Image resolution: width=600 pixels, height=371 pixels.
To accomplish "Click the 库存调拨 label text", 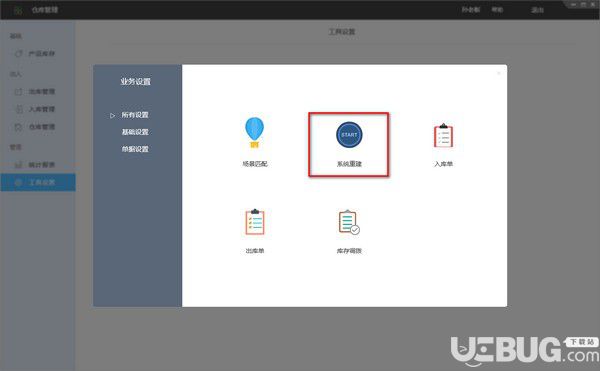I will pos(349,251).
